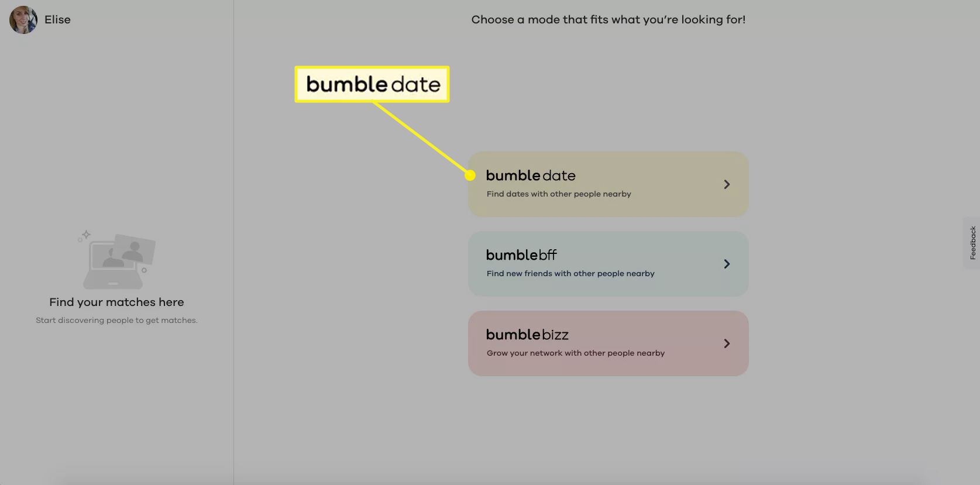Click 'Find your matches here' heading
The image size is (980, 485).
click(116, 302)
